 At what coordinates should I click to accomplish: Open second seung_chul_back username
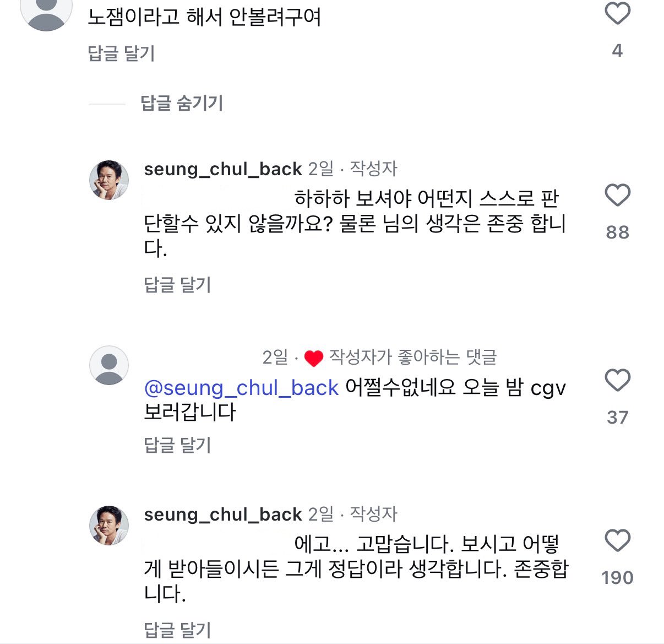(223, 514)
